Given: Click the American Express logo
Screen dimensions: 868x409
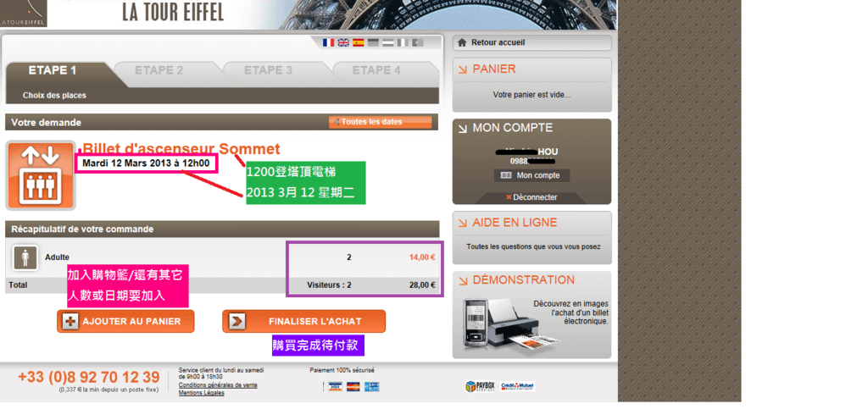Looking at the screenshot, I should coord(372,387).
